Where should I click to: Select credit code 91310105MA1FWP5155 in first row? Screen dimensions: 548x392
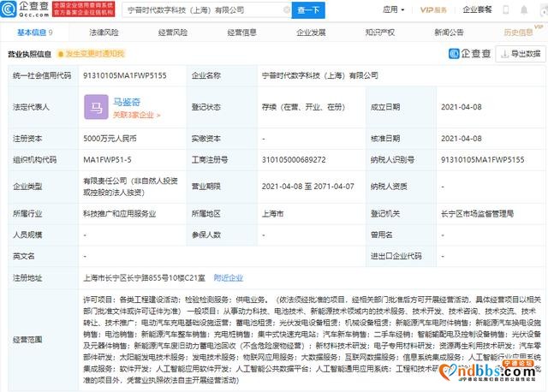(125, 75)
